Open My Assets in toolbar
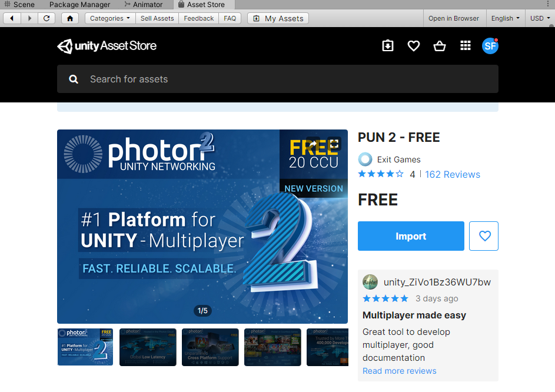This screenshot has height=392, width=555. point(278,18)
